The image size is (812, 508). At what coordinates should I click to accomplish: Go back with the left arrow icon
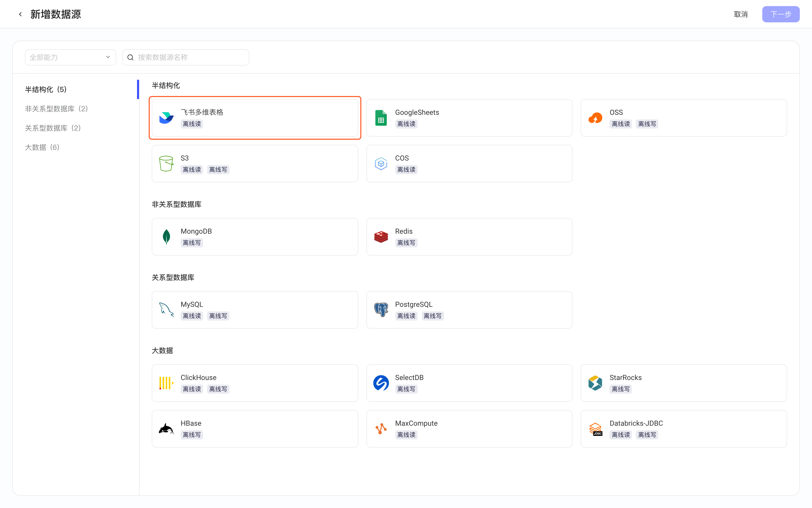(x=21, y=14)
